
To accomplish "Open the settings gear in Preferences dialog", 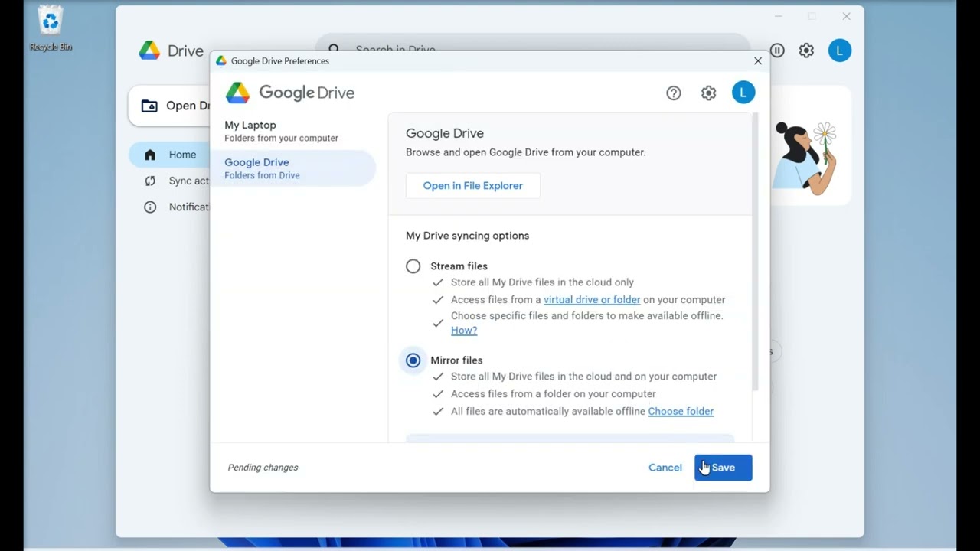I will [x=709, y=93].
